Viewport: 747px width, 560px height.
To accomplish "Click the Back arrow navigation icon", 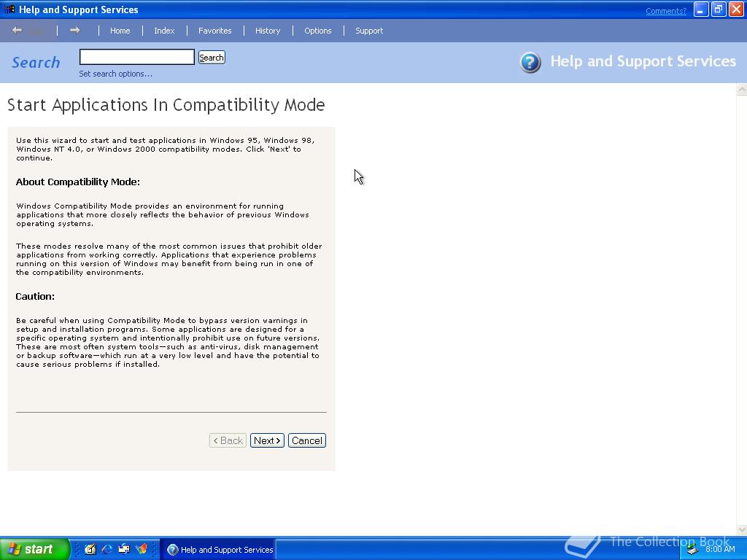I will (x=18, y=31).
